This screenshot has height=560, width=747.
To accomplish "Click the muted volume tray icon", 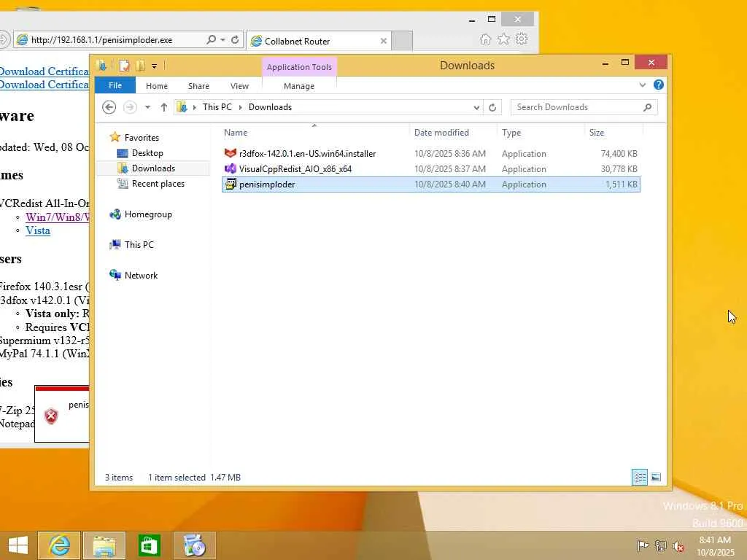I will coord(678,545).
